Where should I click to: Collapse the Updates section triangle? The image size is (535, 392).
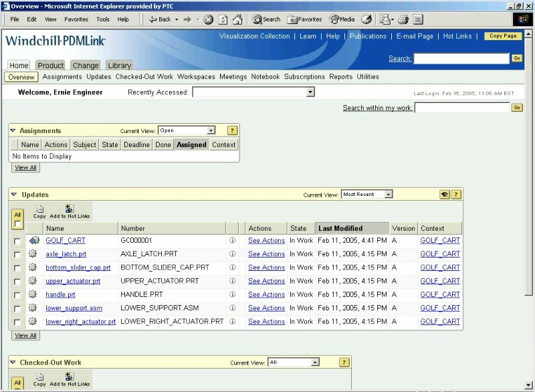13,195
